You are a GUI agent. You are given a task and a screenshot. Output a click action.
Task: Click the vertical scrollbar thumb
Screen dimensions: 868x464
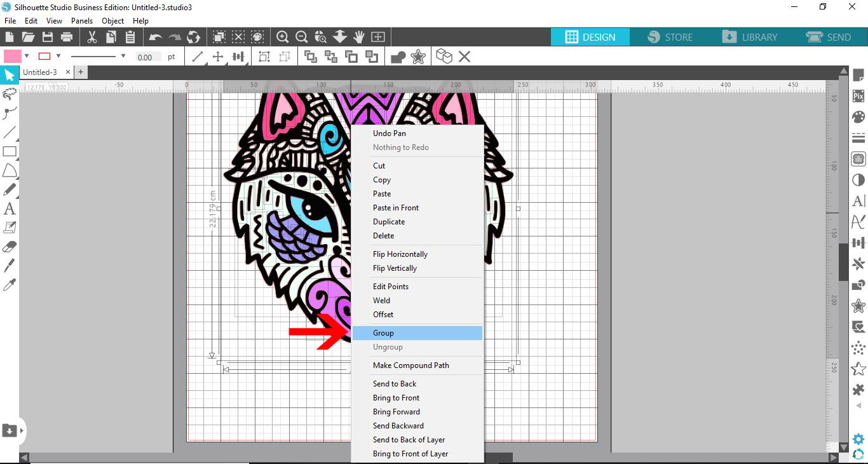pyautogui.click(x=844, y=261)
